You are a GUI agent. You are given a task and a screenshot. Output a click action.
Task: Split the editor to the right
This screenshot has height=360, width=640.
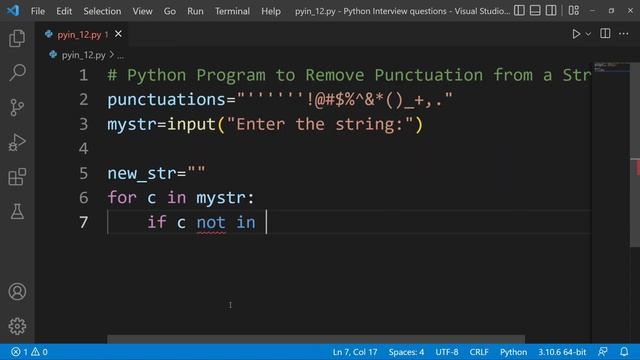pos(605,34)
